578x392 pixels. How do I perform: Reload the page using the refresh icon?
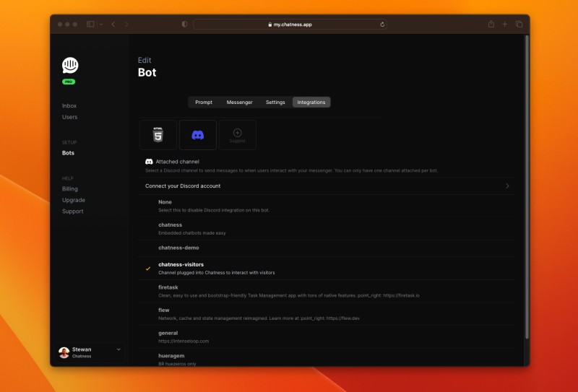[x=382, y=25]
